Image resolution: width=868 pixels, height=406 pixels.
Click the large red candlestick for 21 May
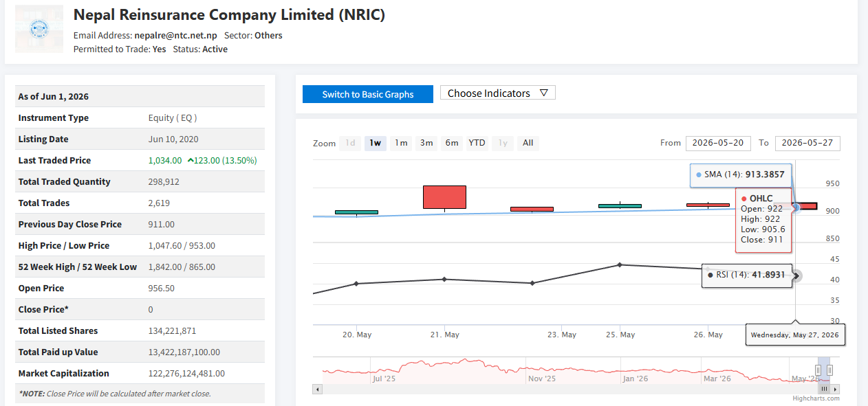(x=444, y=196)
